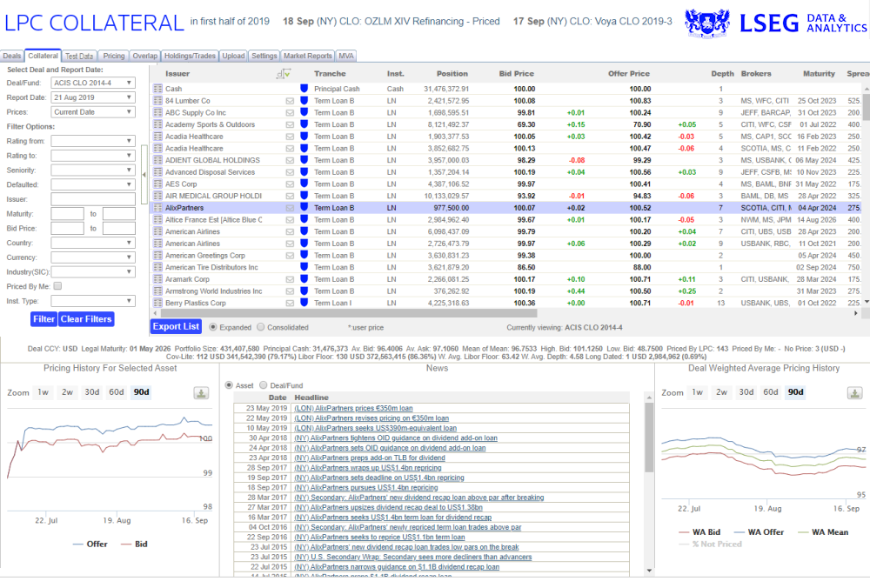Click the Export List button
This screenshot has width=870, height=588.
point(176,327)
